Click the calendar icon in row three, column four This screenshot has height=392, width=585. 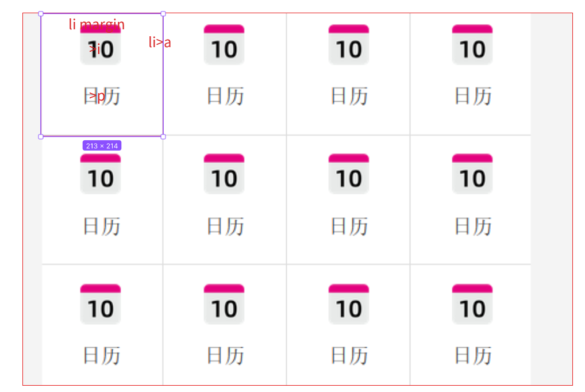tap(472, 304)
